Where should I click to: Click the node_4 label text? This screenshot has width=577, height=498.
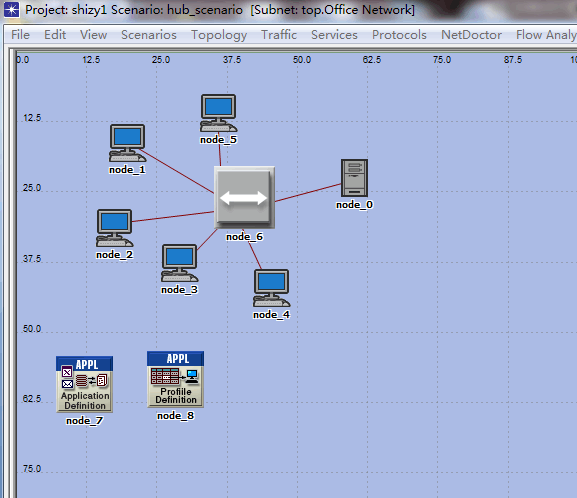(x=272, y=315)
